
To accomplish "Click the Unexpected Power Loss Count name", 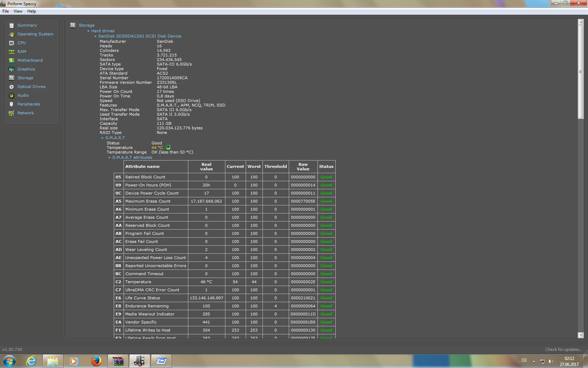I will point(156,258).
